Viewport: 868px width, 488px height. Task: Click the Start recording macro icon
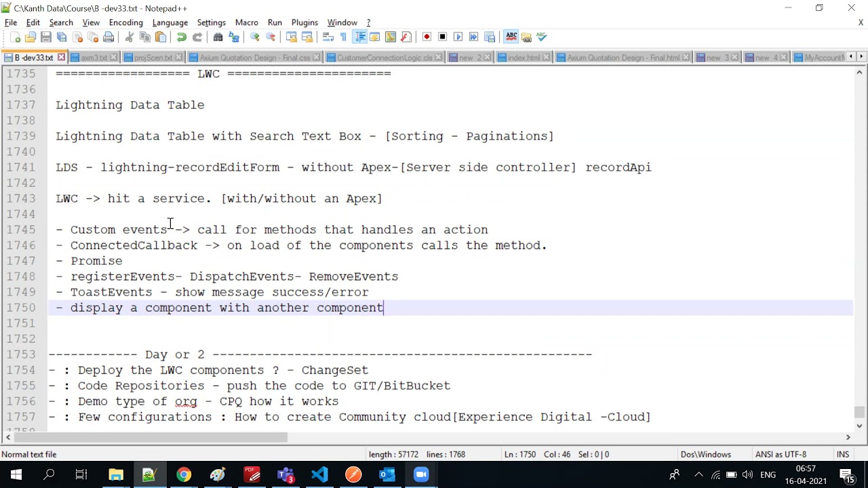[x=427, y=37]
